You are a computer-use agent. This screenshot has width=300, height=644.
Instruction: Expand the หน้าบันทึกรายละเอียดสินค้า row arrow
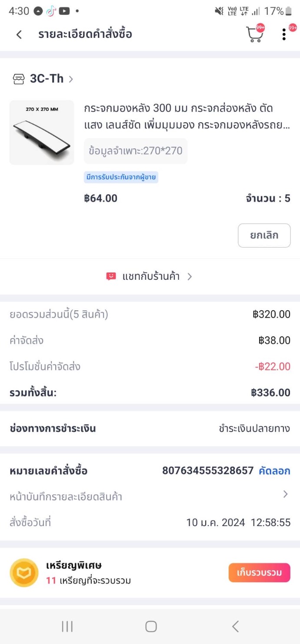coord(285,494)
